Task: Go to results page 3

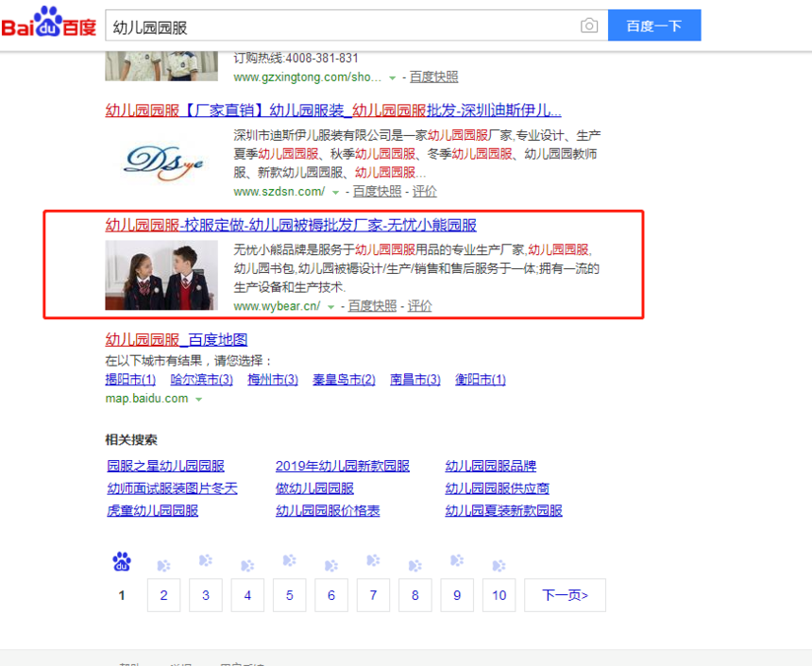Action: click(x=206, y=595)
